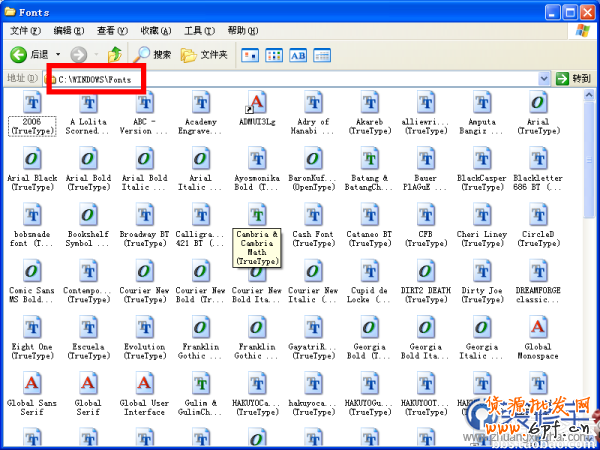600x450 pixels.
Task: Open the Favorites (收藏) menu
Action: pyautogui.click(x=156, y=31)
